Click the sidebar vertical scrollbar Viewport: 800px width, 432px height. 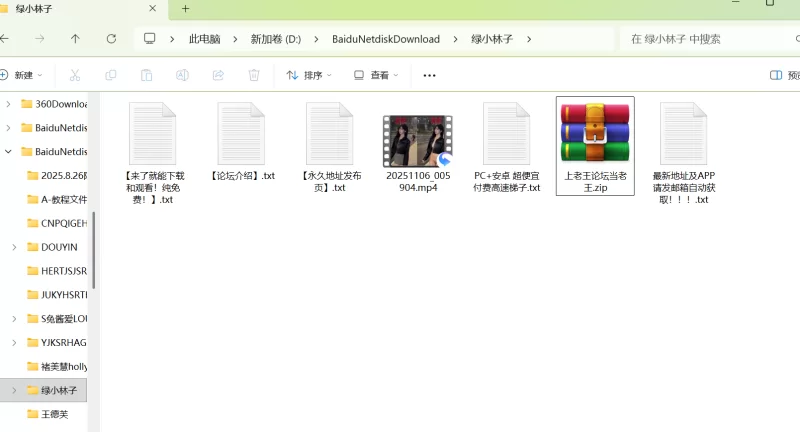93,250
